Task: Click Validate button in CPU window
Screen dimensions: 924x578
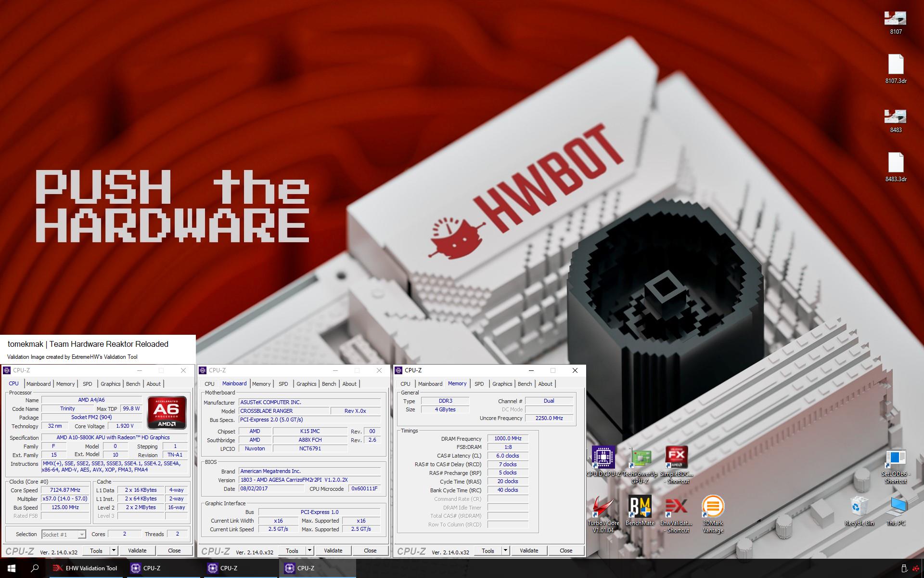Action: click(137, 551)
